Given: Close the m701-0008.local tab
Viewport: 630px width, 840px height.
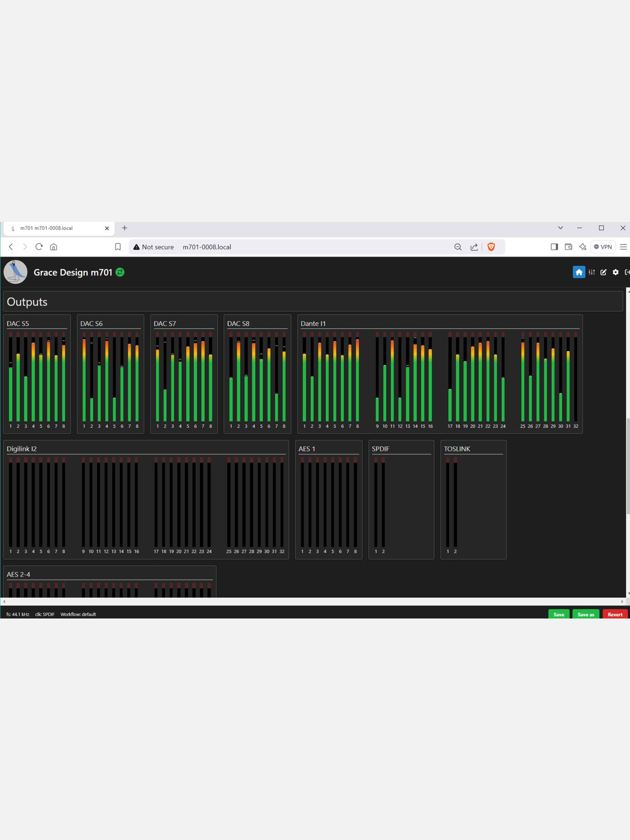Looking at the screenshot, I should (107, 228).
